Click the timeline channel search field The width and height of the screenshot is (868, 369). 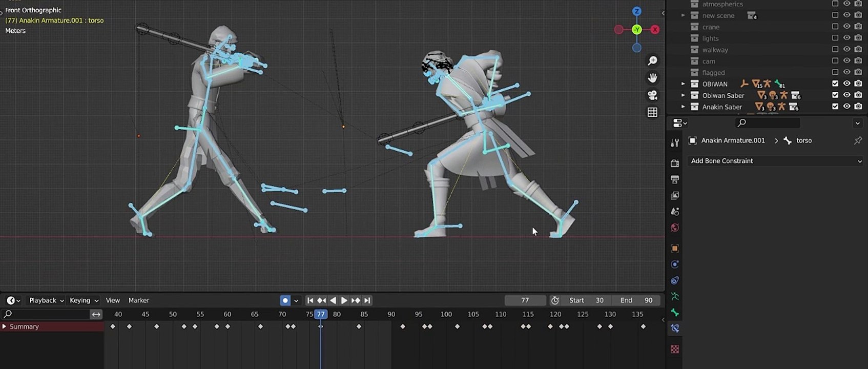(46, 314)
